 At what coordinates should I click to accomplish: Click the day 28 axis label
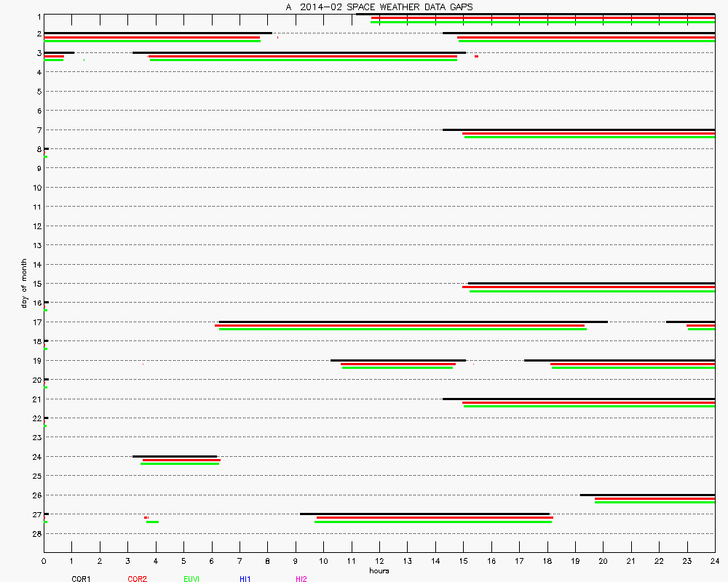pyautogui.click(x=36, y=533)
